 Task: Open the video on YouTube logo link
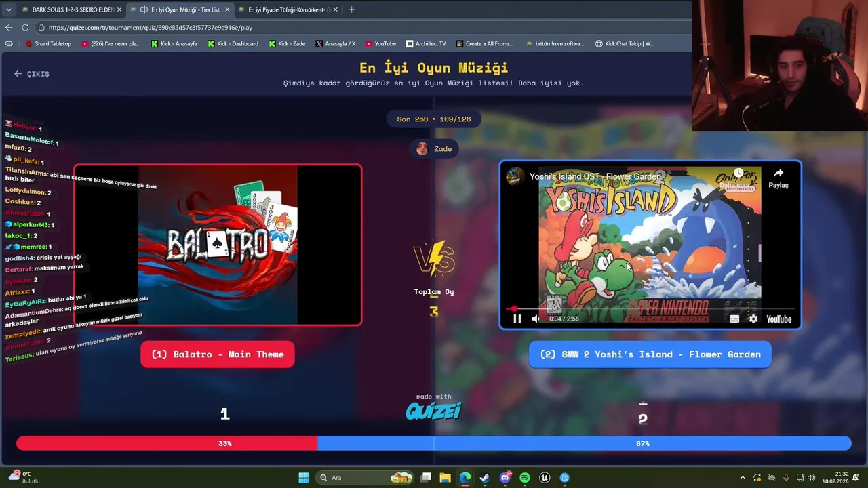tap(778, 319)
